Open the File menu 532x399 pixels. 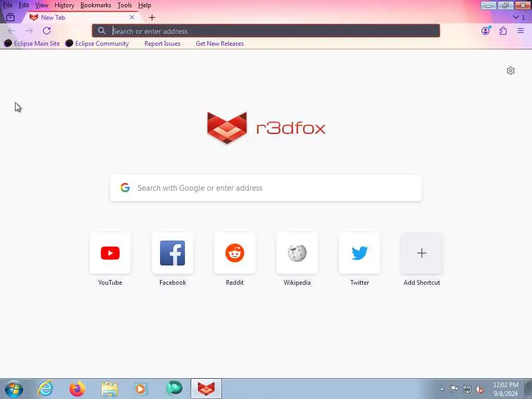click(7, 5)
